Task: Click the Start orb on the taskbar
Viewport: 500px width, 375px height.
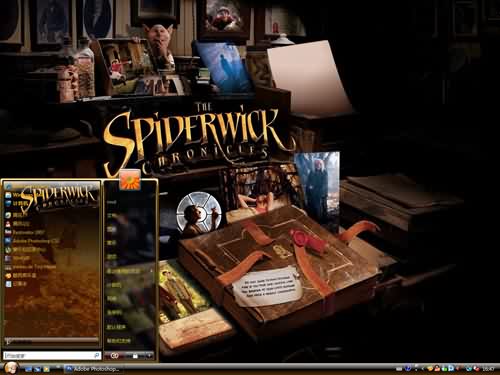Action: click(11, 368)
